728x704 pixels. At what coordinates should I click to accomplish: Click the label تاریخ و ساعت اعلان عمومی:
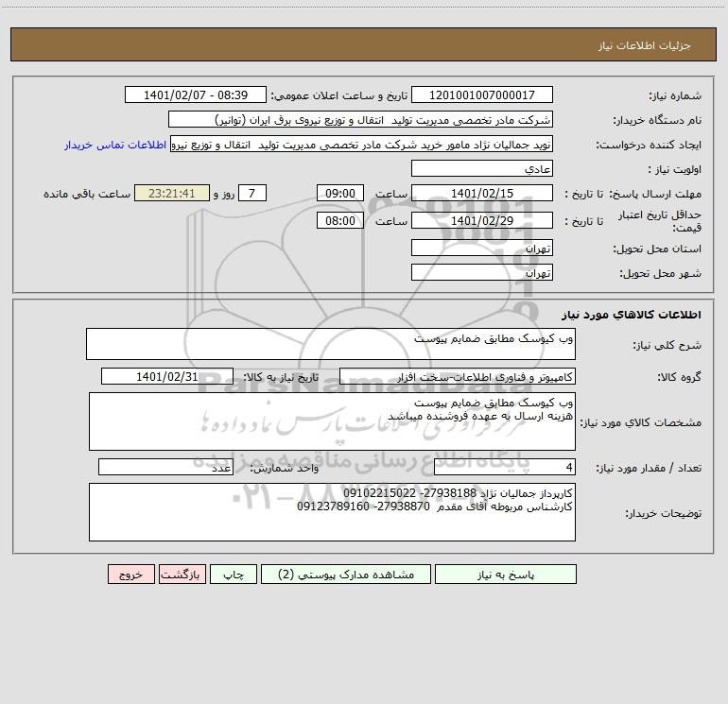pos(339,95)
